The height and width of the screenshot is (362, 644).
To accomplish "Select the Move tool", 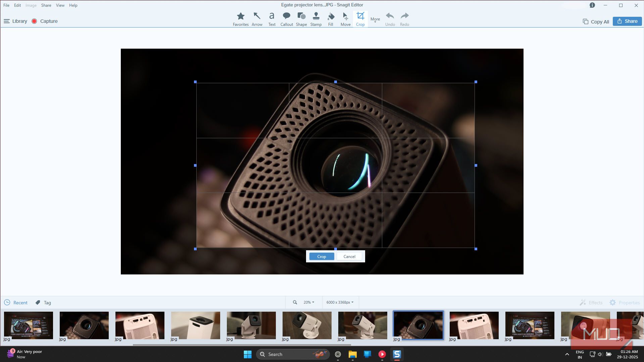I will tap(345, 19).
